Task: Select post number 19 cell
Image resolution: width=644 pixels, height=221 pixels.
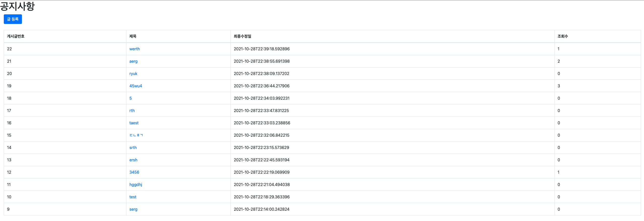Action: click(65, 86)
